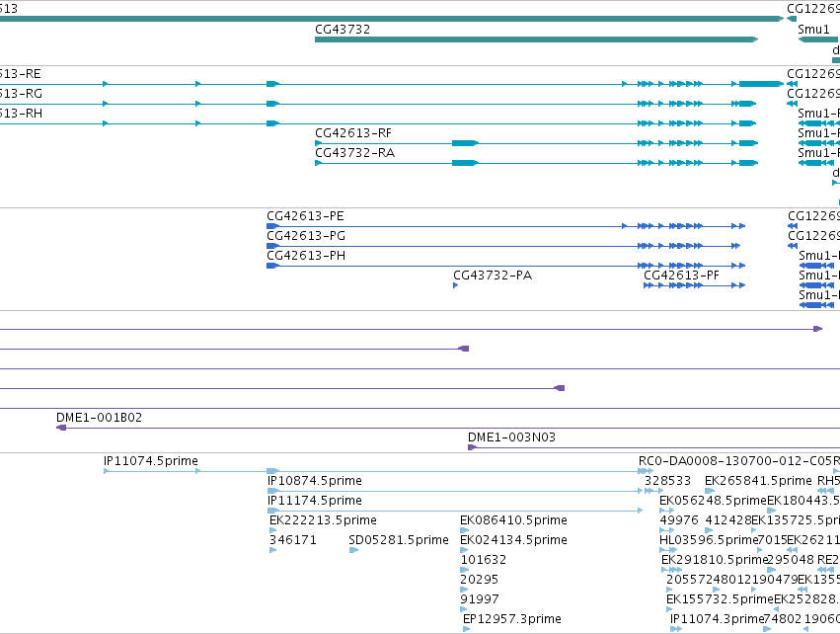Select the 101632 feature label
Image resolution: width=840 pixels, height=634 pixels.
pyautogui.click(x=484, y=560)
